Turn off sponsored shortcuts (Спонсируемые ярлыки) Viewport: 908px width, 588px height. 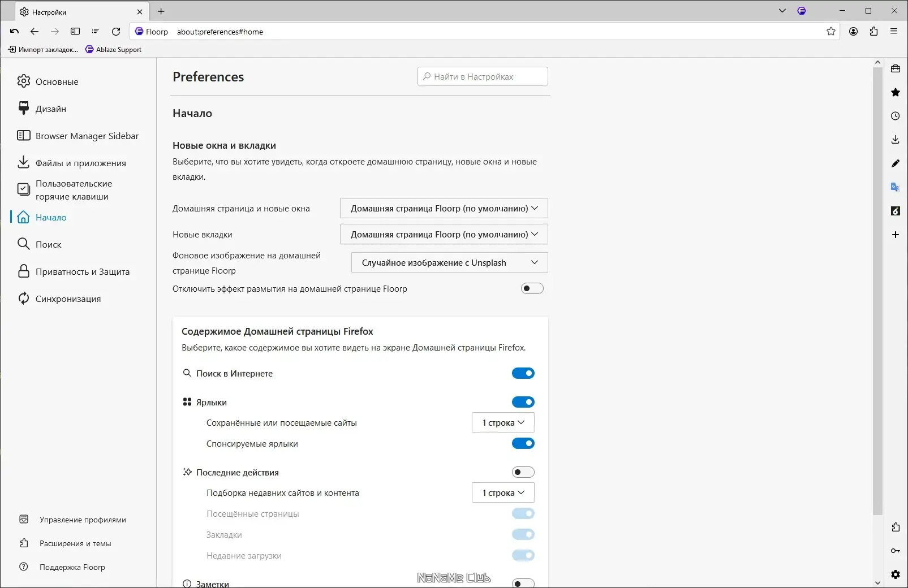pos(523,443)
